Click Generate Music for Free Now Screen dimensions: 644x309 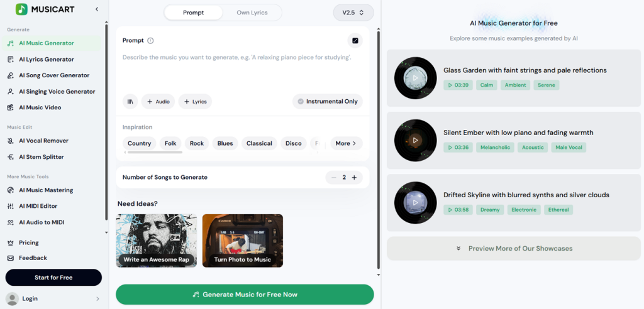click(245, 295)
